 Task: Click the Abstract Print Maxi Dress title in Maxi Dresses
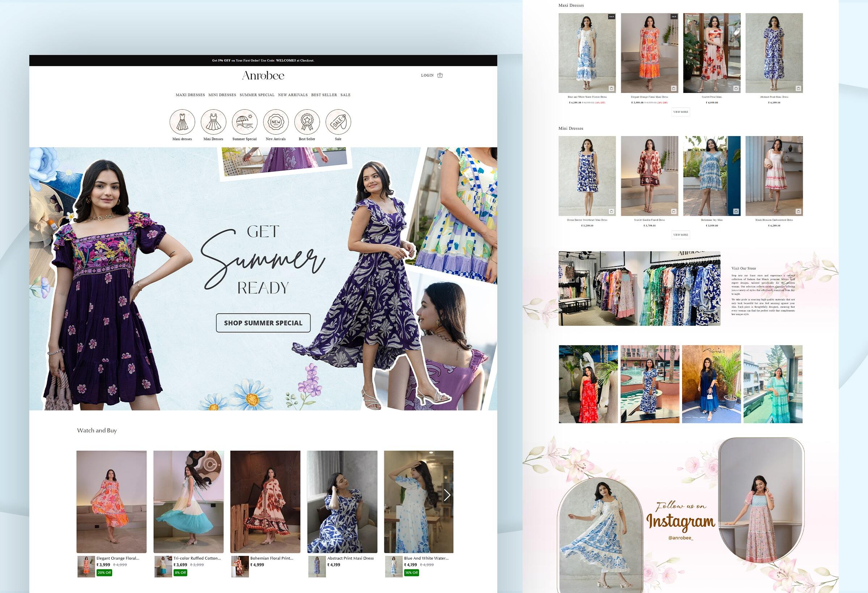[774, 97]
